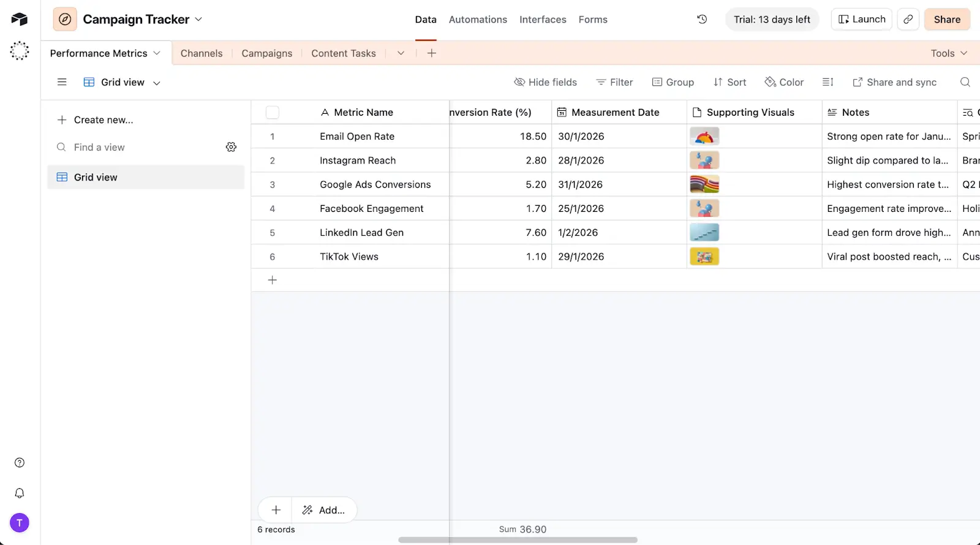Screen dimensions: 980x545
Task: Click the 6 records count
Action: coord(276,530)
